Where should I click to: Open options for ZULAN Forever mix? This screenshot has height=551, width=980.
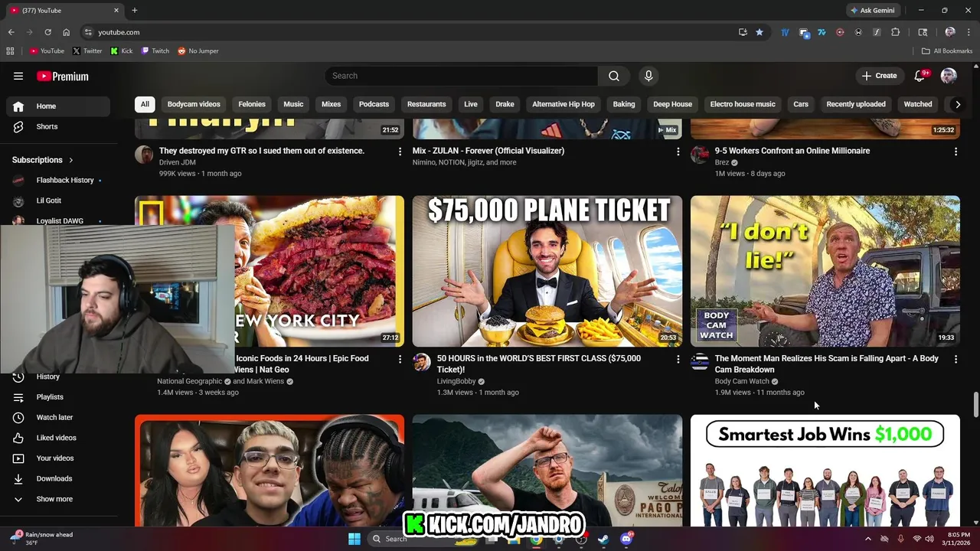[x=678, y=152]
